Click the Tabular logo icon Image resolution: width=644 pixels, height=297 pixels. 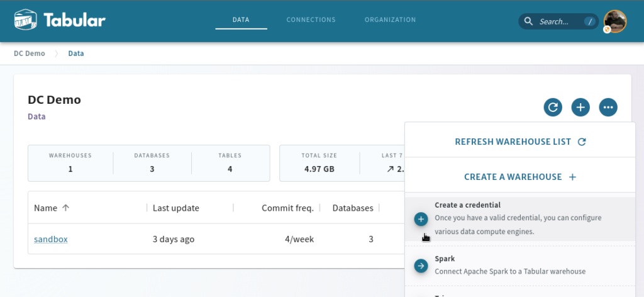pos(25,20)
